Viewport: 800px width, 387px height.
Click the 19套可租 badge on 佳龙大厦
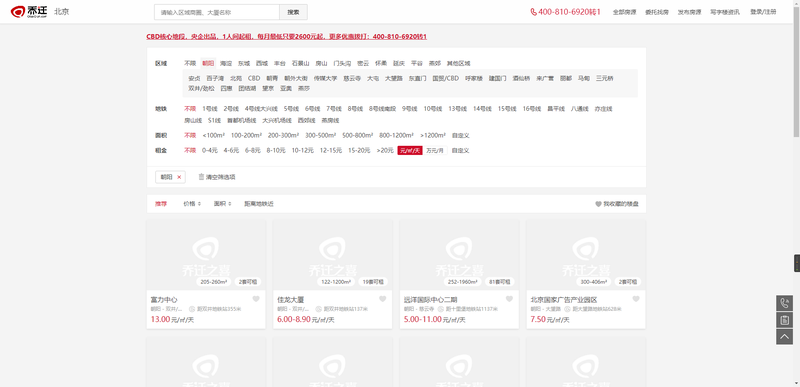pos(374,281)
